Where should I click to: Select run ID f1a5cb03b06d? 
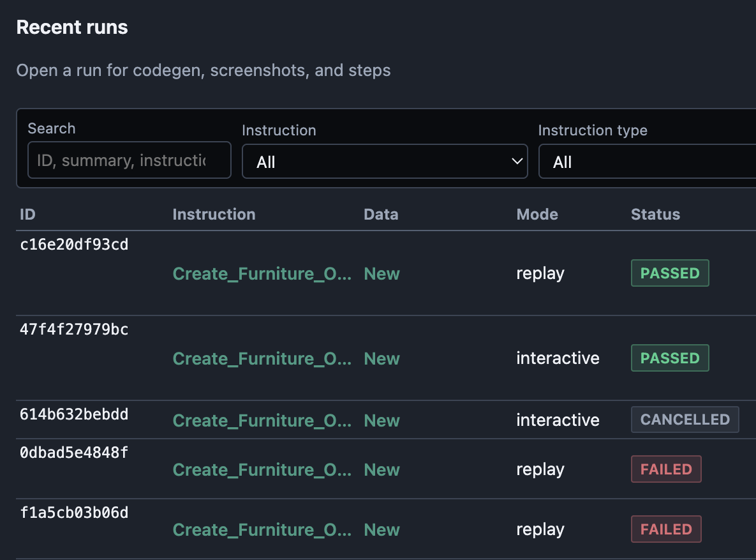[x=74, y=513]
